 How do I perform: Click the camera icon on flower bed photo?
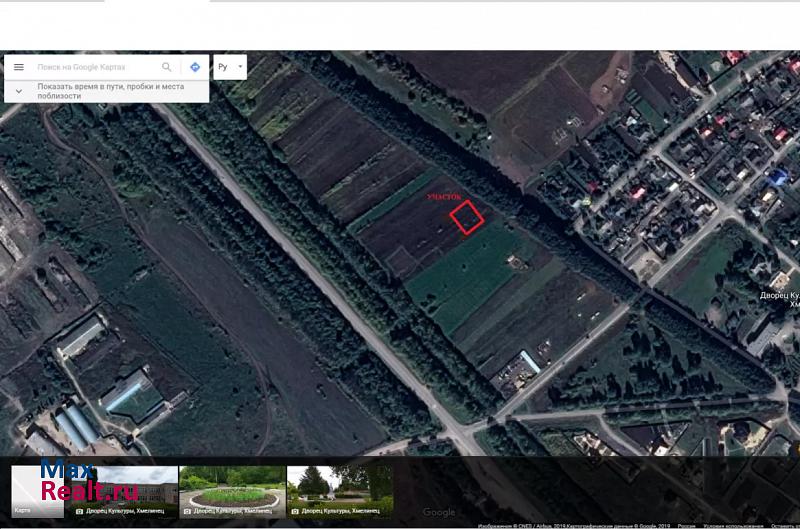(x=187, y=511)
